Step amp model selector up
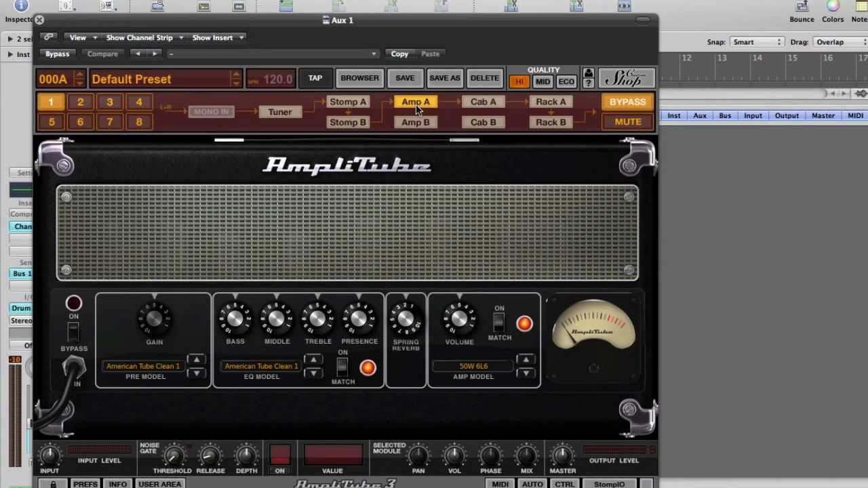 526,360
